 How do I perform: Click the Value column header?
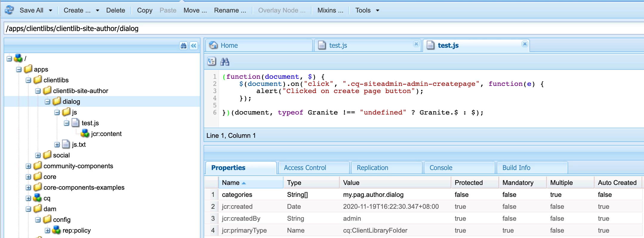point(395,183)
